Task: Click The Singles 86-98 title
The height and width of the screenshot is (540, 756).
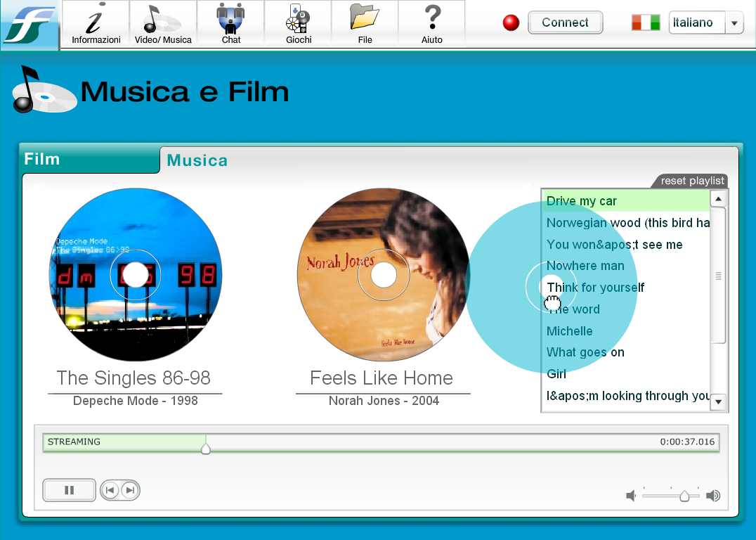Action: click(x=133, y=378)
